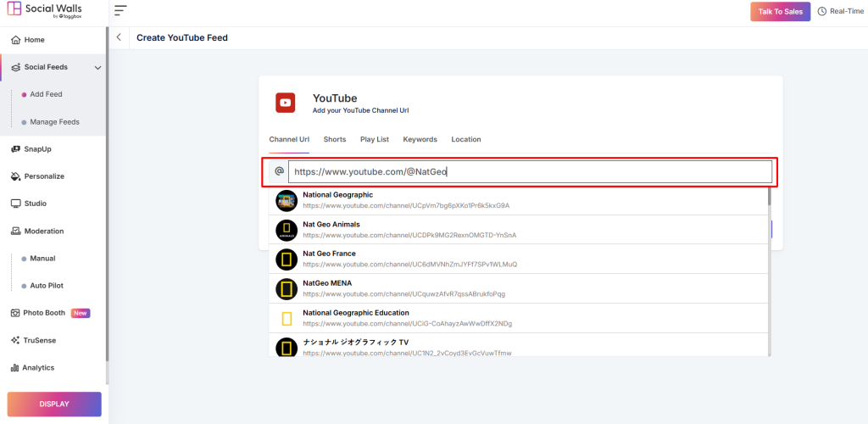Open the Home sidebar item

point(34,40)
